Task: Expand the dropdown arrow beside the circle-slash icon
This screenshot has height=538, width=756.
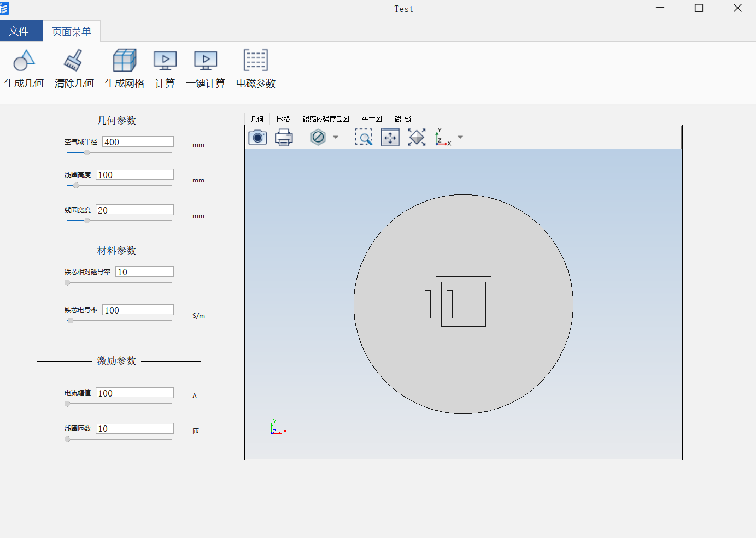Action: 336,137
